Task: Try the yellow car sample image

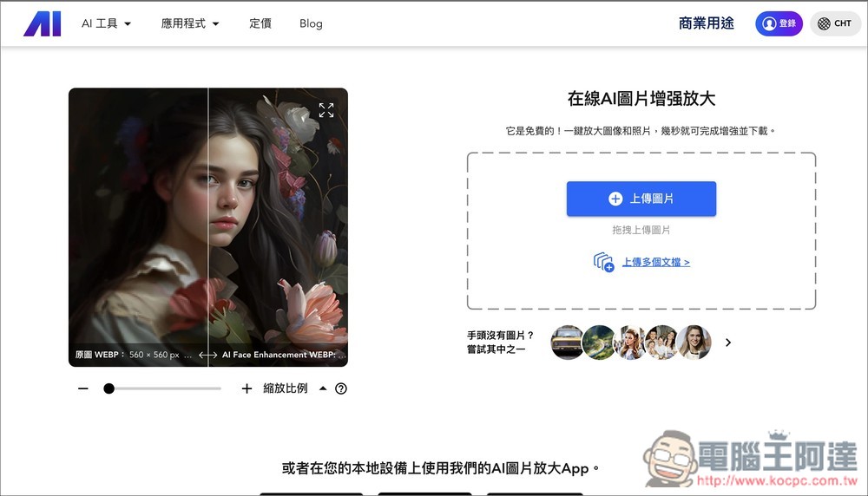Action: click(x=567, y=343)
